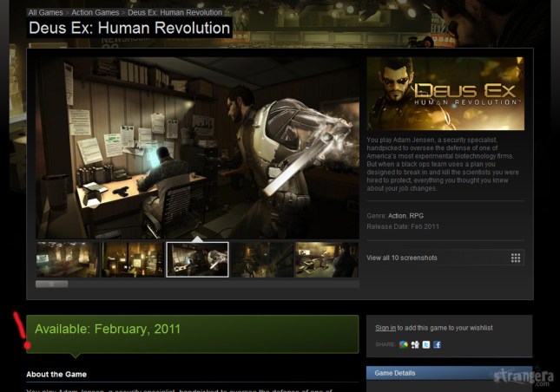Share the game via Facebook icon
Image resolution: width=560 pixels, height=392 pixels.
pyautogui.click(x=437, y=344)
